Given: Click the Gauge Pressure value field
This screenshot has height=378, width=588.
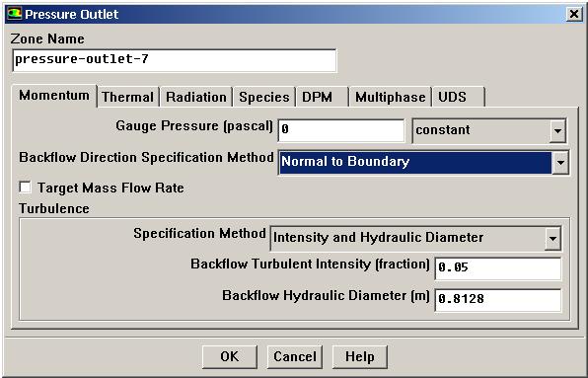Looking at the screenshot, I should tap(341, 130).
